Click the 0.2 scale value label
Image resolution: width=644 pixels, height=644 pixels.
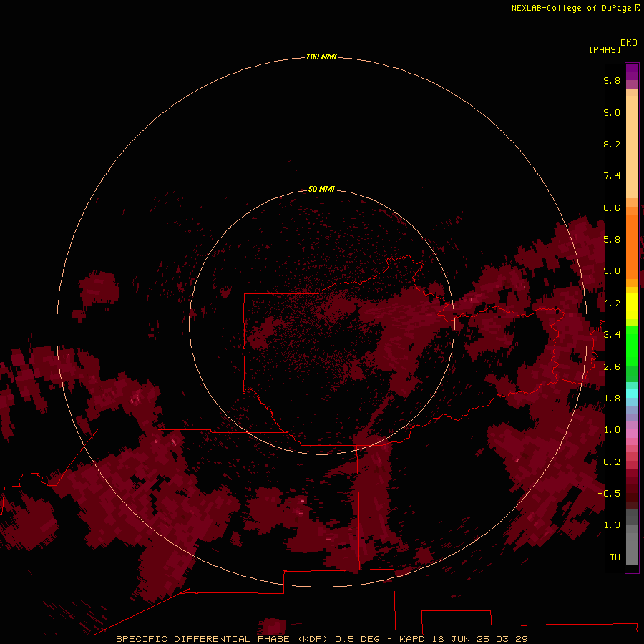coord(612,462)
